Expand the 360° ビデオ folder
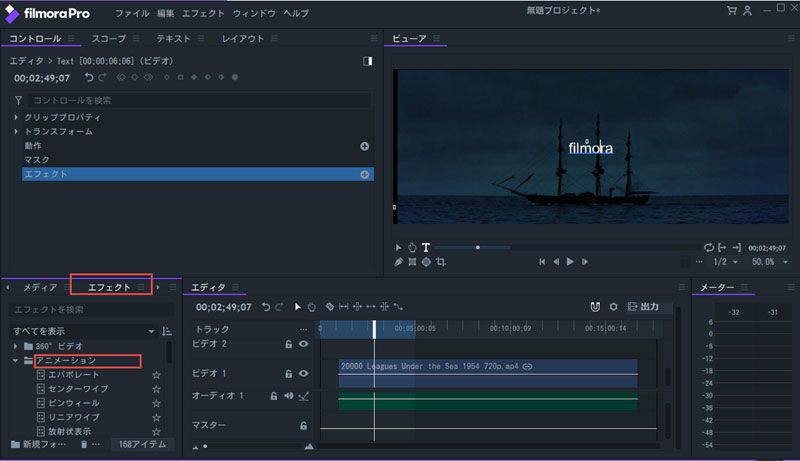This screenshot has width=800, height=461. [x=16, y=346]
